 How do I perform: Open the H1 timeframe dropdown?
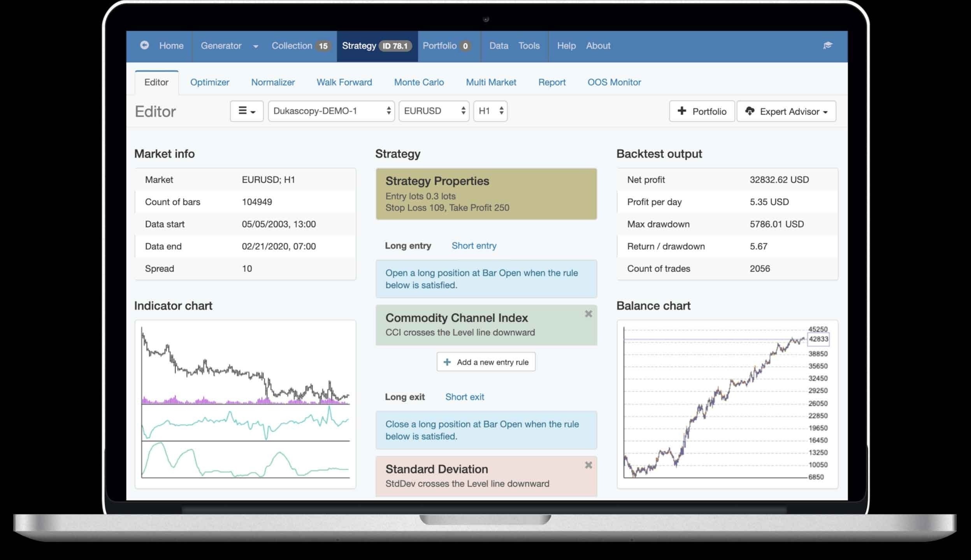[490, 111]
